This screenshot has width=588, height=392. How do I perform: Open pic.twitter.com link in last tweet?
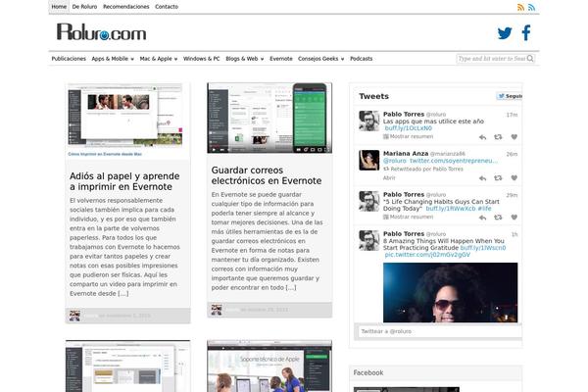[427, 255]
